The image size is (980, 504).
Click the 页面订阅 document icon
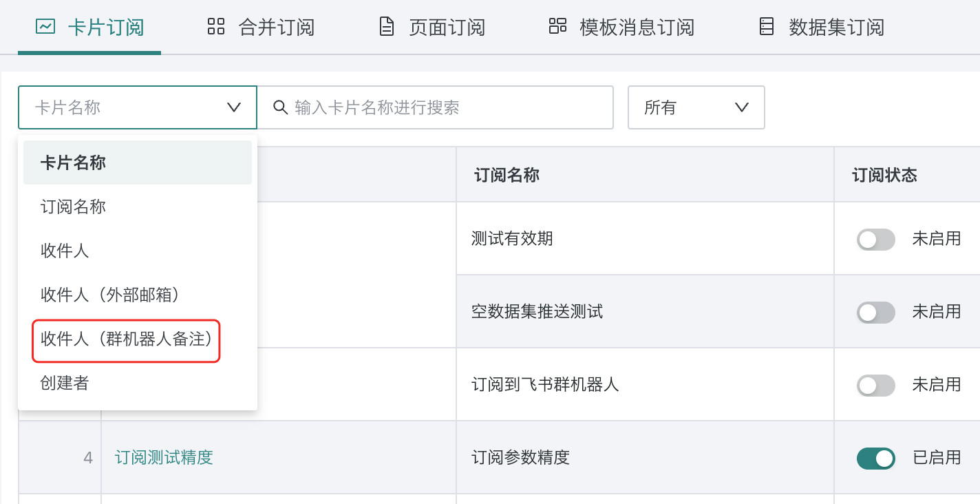tap(387, 27)
